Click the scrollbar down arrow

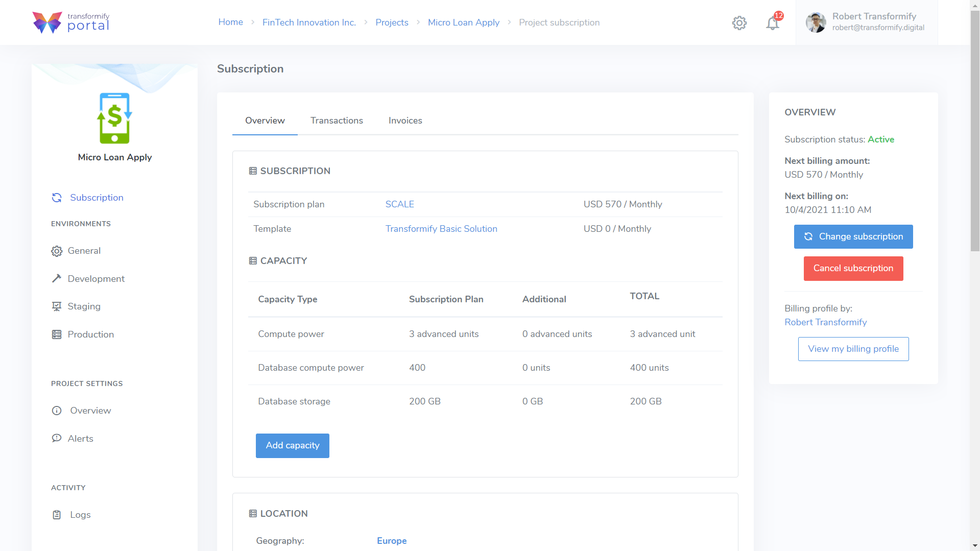tap(975, 546)
